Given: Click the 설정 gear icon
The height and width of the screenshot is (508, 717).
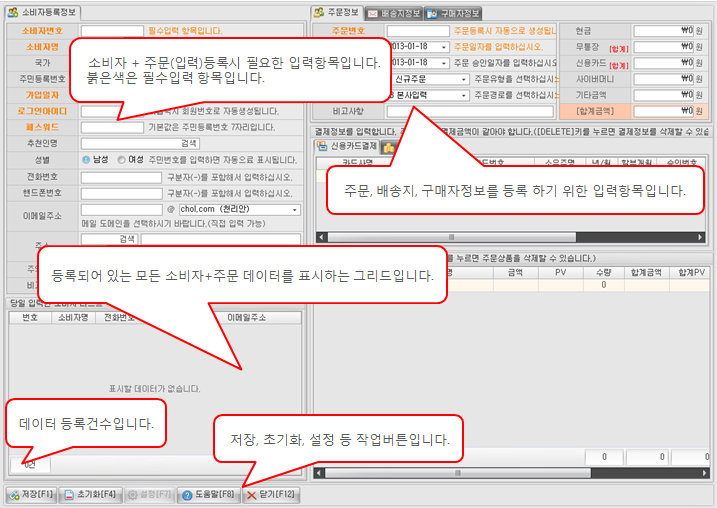Looking at the screenshot, I should coord(133,495).
